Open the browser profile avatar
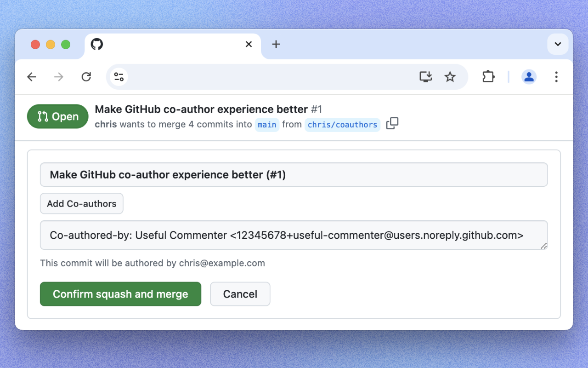The width and height of the screenshot is (588, 368). (x=529, y=77)
